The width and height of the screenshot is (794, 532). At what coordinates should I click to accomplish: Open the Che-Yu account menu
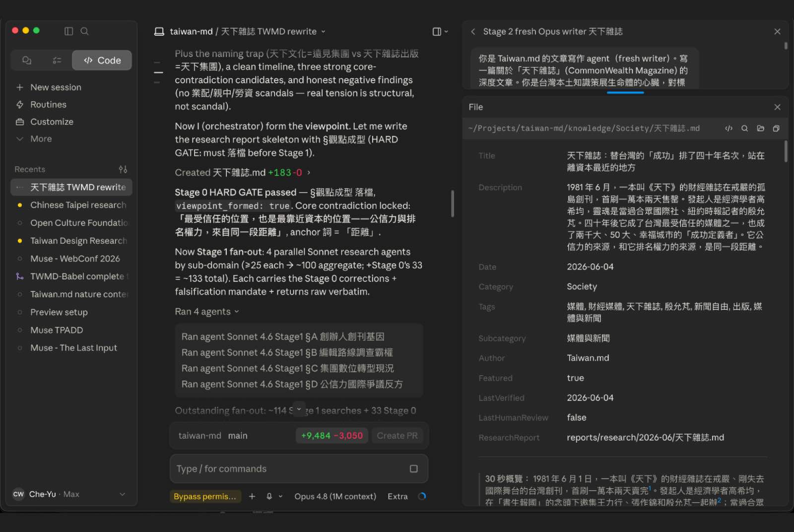coord(69,494)
